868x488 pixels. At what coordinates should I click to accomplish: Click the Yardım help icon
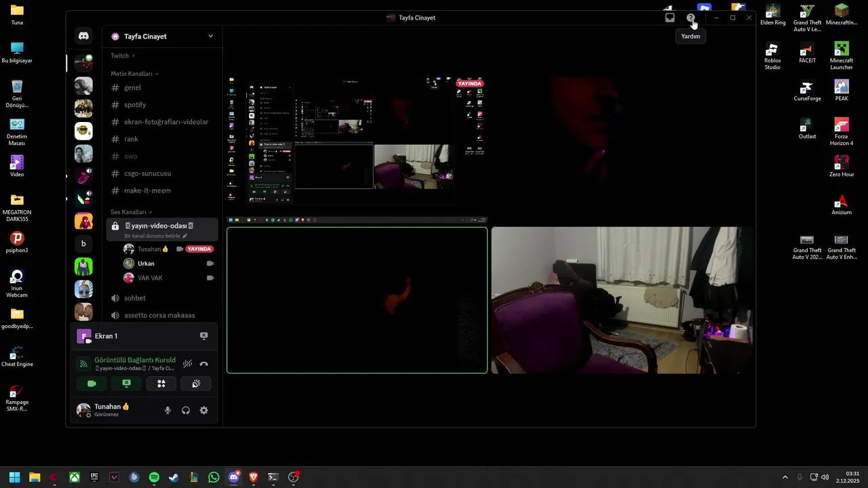(690, 18)
